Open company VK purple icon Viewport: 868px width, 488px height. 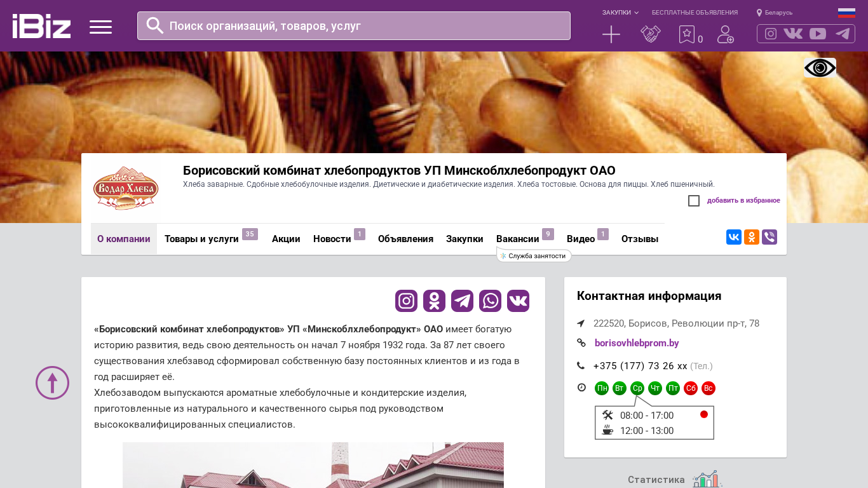tap(519, 301)
